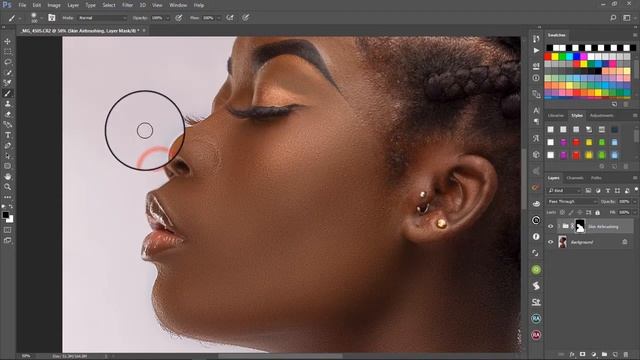Select the Move tool
The image size is (640, 360).
(x=7, y=41)
